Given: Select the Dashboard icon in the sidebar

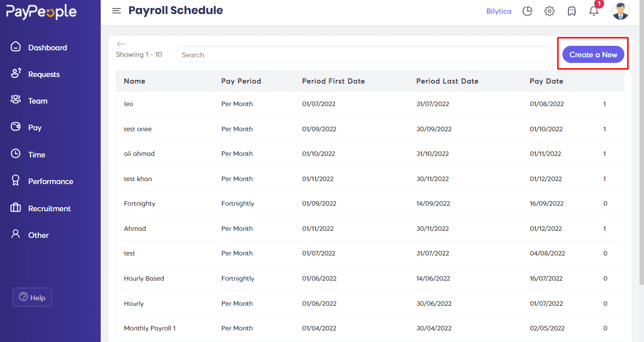Looking at the screenshot, I should point(15,47).
